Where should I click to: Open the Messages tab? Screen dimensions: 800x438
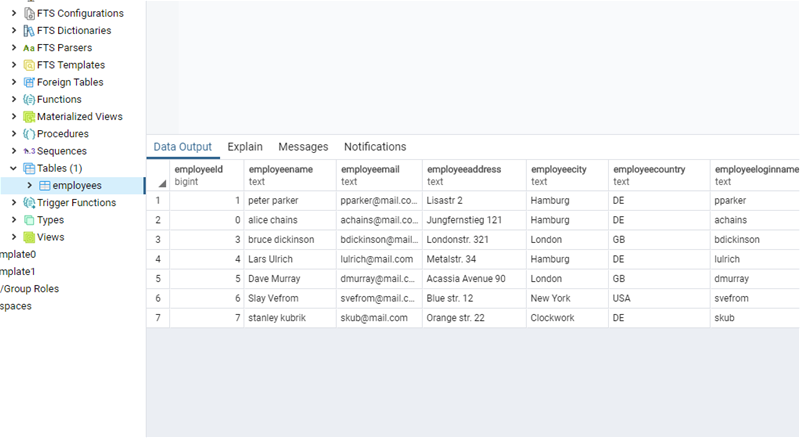click(x=303, y=147)
